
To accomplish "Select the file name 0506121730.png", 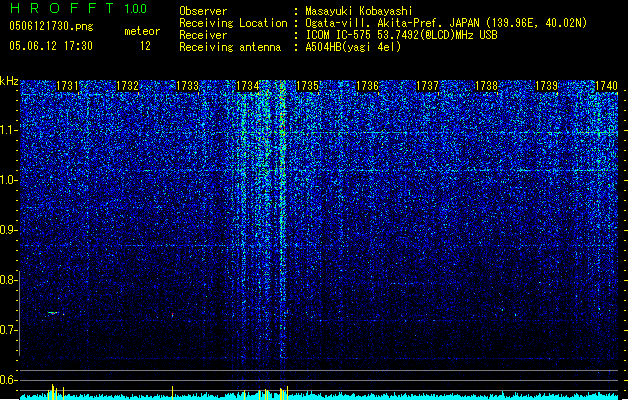I will [x=51, y=26].
